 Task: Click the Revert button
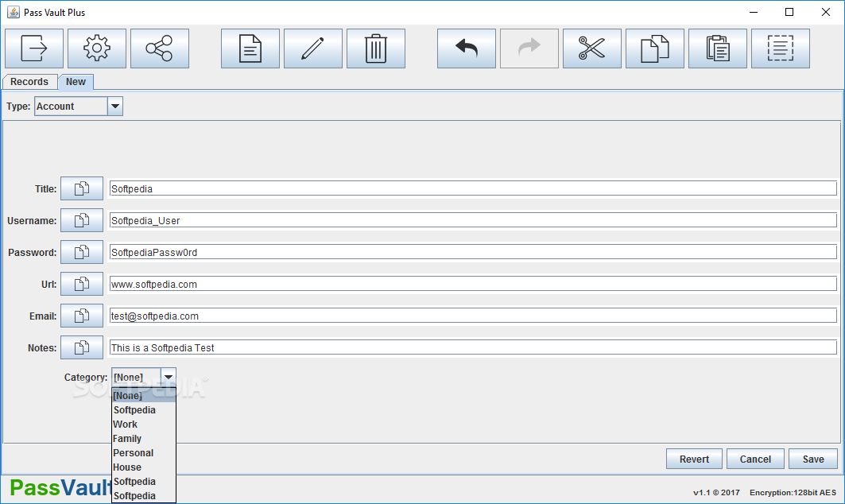click(694, 459)
